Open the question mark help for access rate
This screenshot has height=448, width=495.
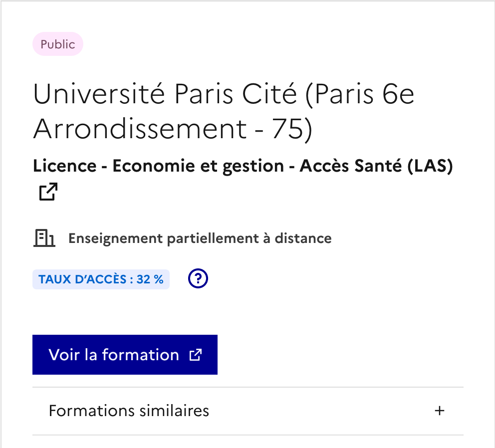click(198, 279)
